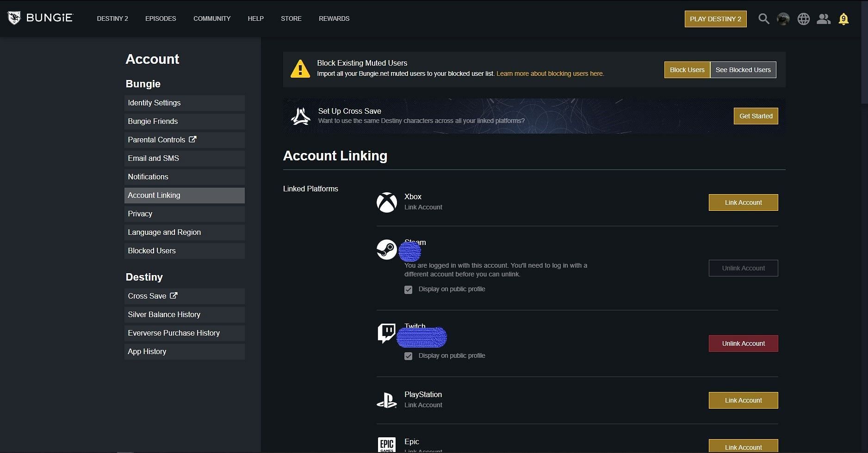Click the Set Up Cross Save title
This screenshot has width=868, height=453.
(350, 111)
